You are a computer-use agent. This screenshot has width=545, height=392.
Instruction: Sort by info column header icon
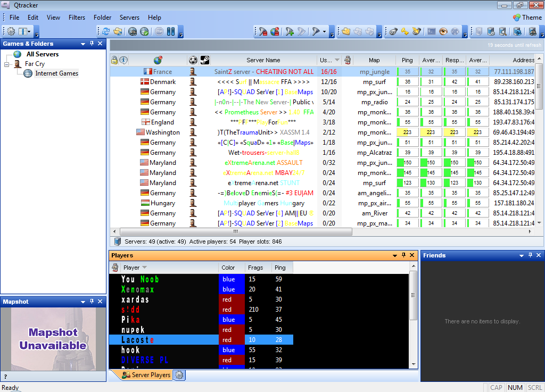pyautogui.click(x=123, y=60)
